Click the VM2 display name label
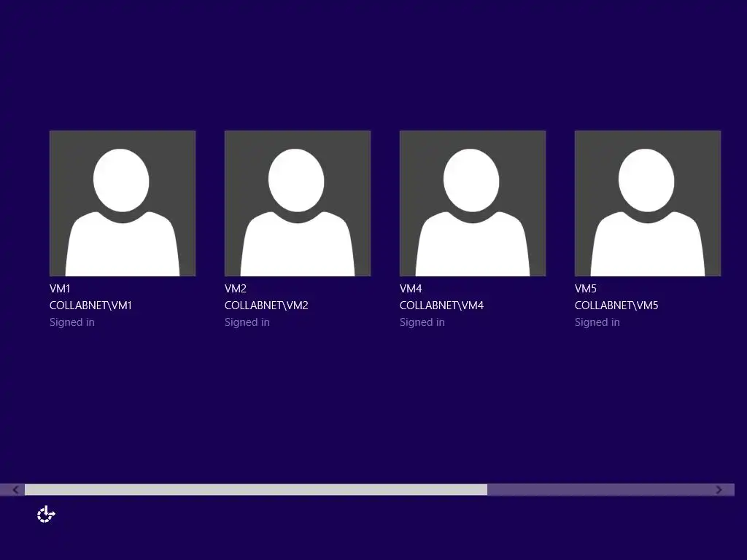This screenshot has height=560, width=747. (x=236, y=289)
